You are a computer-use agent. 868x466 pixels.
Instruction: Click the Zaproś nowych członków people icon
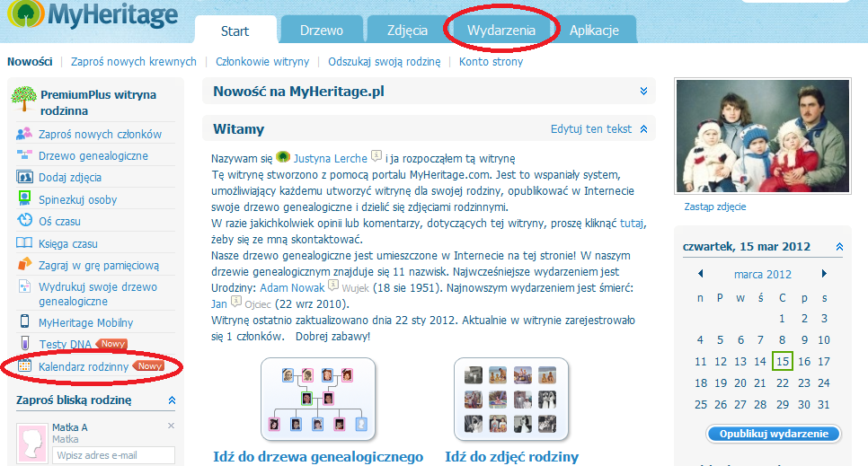pyautogui.click(x=24, y=134)
